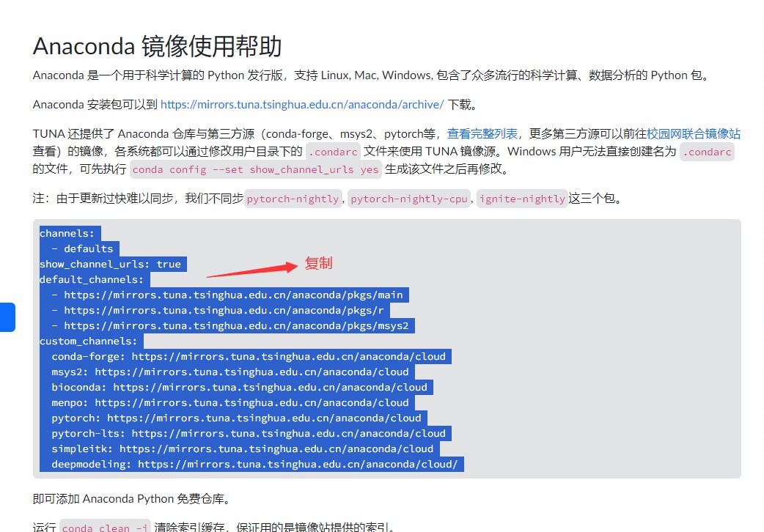This screenshot has height=532, width=764.
Task: Click the URL line ending in pkgs/main
Action: (227, 295)
